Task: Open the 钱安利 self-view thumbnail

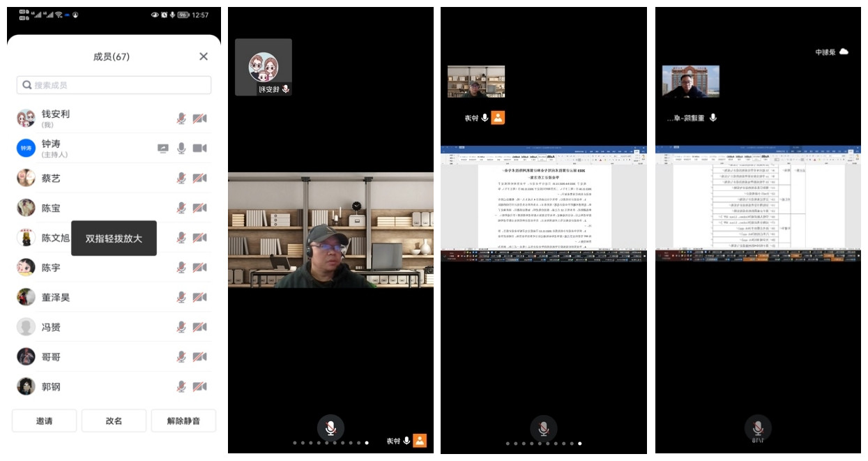Action: click(264, 67)
